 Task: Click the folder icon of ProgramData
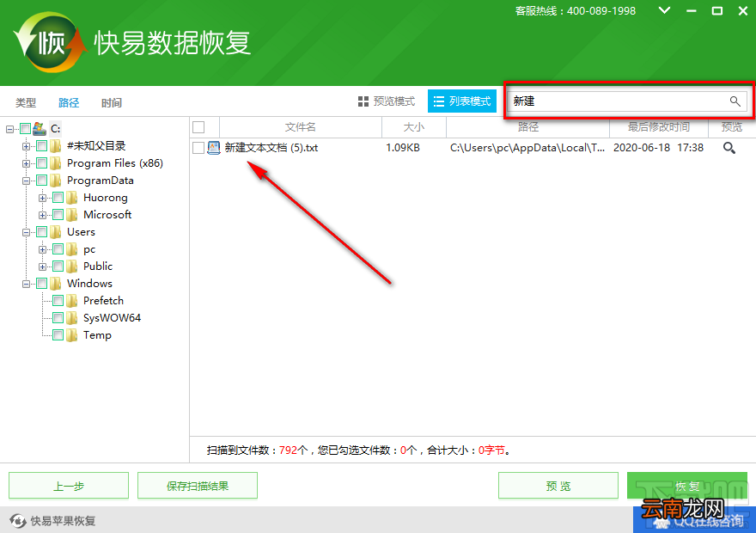56,181
